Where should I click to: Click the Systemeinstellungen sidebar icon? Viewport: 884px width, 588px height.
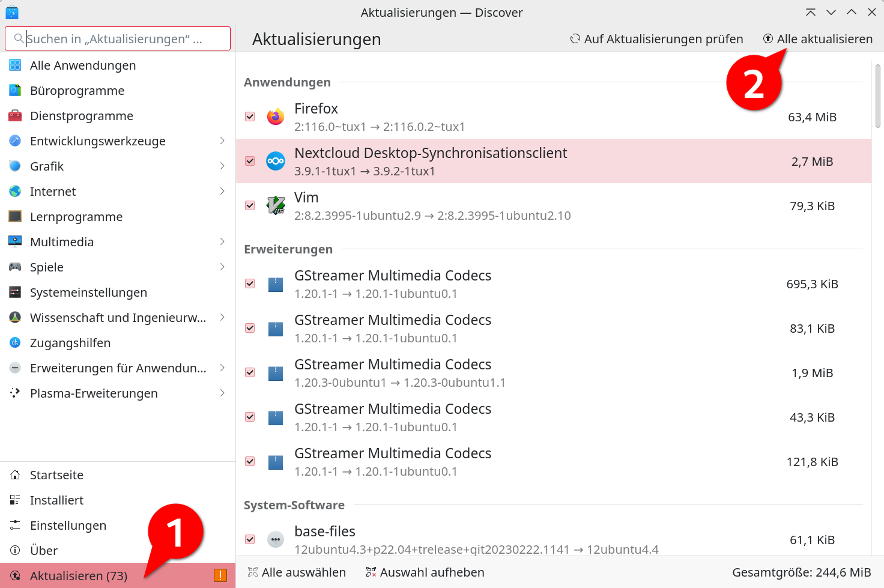pos(14,292)
